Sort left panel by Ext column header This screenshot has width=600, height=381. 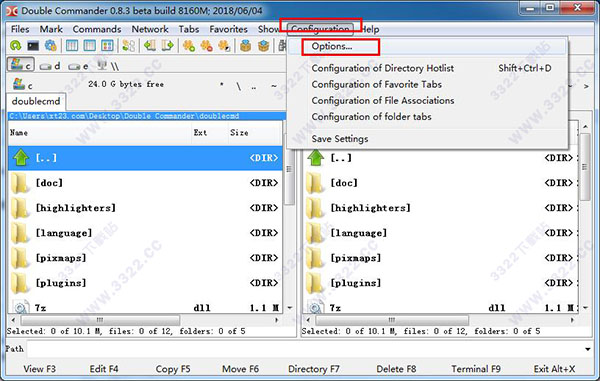click(x=209, y=132)
